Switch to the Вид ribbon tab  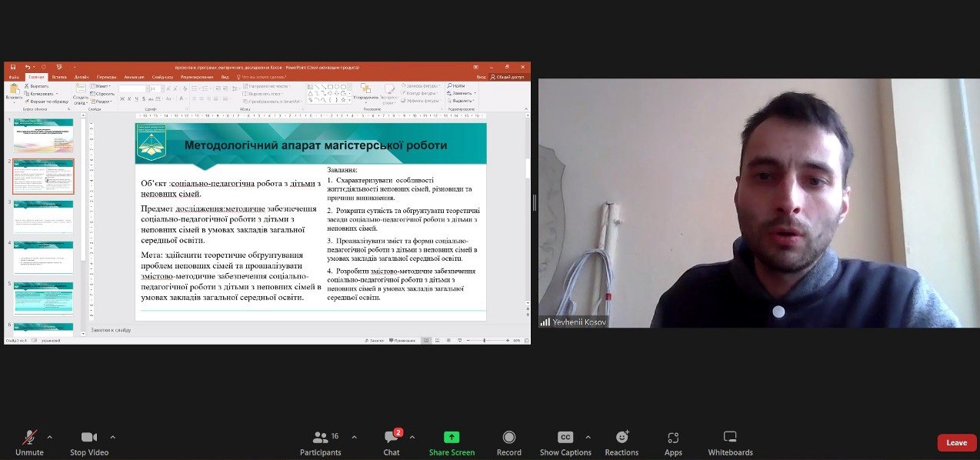pos(225,77)
